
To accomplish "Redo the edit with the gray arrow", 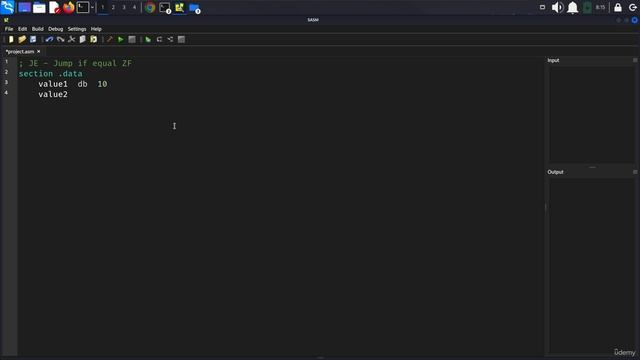I will [x=60, y=39].
